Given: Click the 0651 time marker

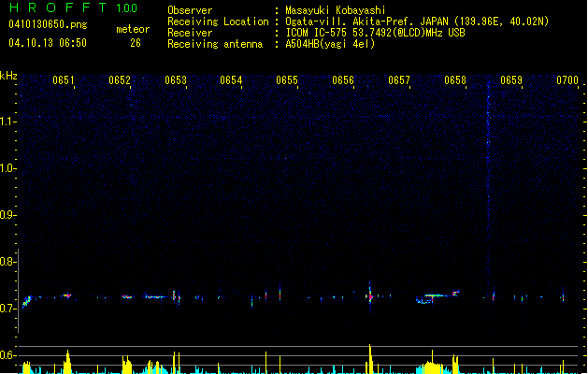Looking at the screenshot, I should 64,80.
